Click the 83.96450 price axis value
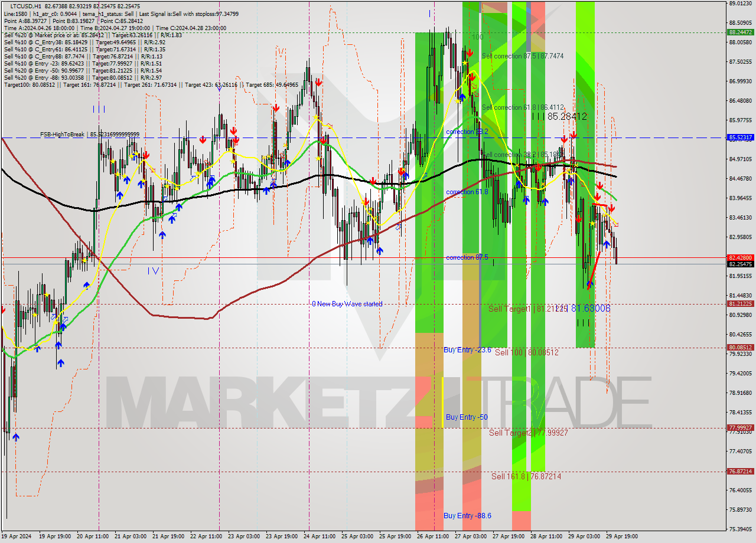The width and height of the screenshot is (756, 543). pos(740,198)
